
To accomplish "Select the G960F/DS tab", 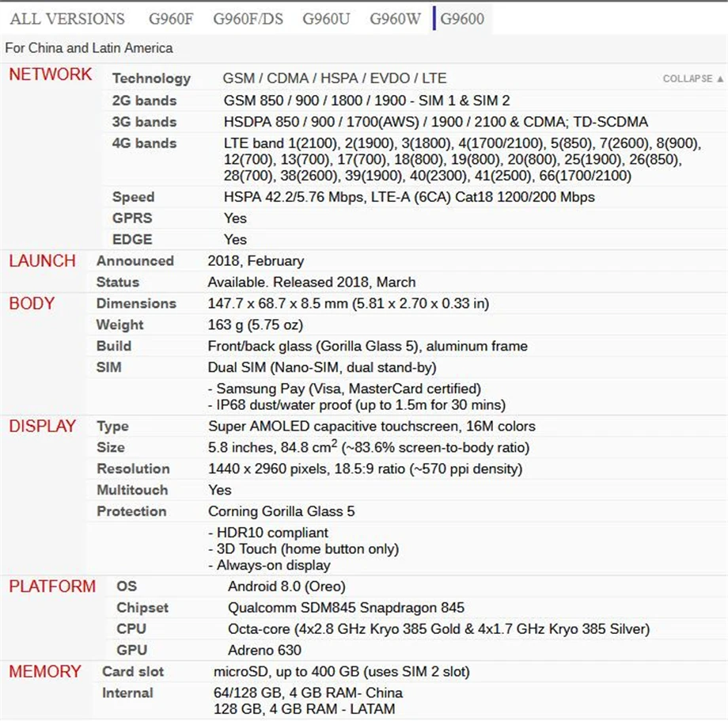I will pos(248,18).
